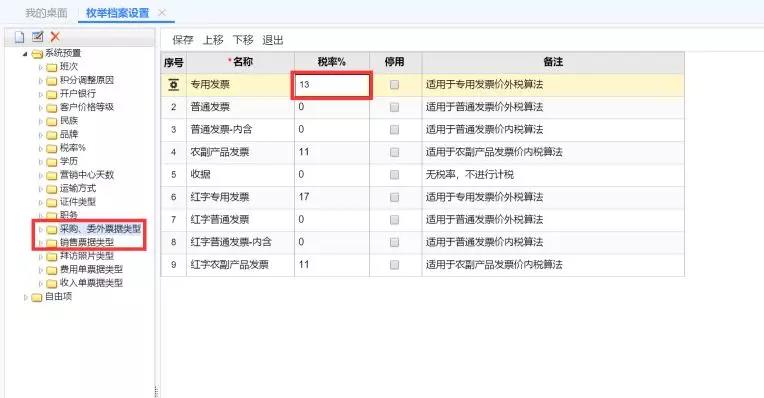Screen dimensions: 764x398
Task: Click the edit icon in the tree toolbar
Action: (x=38, y=37)
